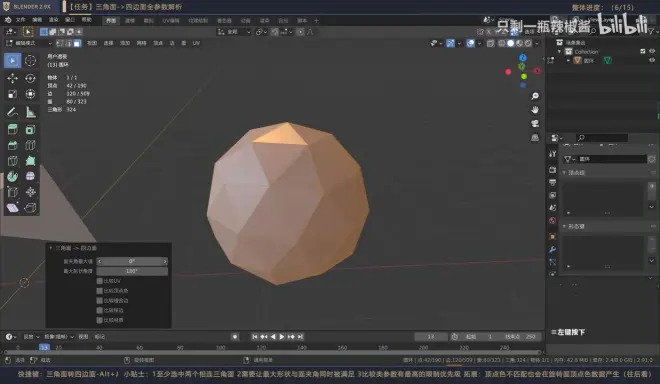The height and width of the screenshot is (384, 660).
Task: Enable face select mode
Action: 77,43
